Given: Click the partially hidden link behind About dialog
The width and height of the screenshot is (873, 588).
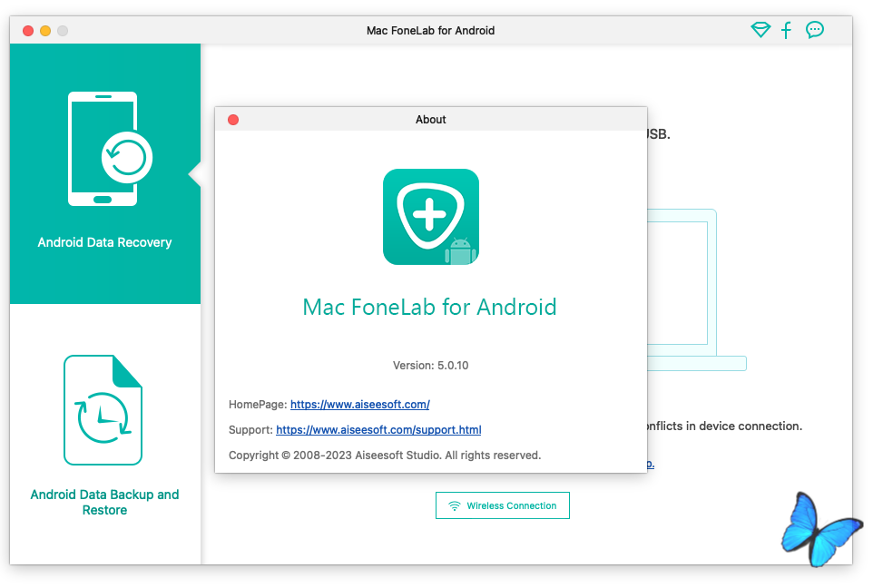Looking at the screenshot, I should tap(651, 464).
